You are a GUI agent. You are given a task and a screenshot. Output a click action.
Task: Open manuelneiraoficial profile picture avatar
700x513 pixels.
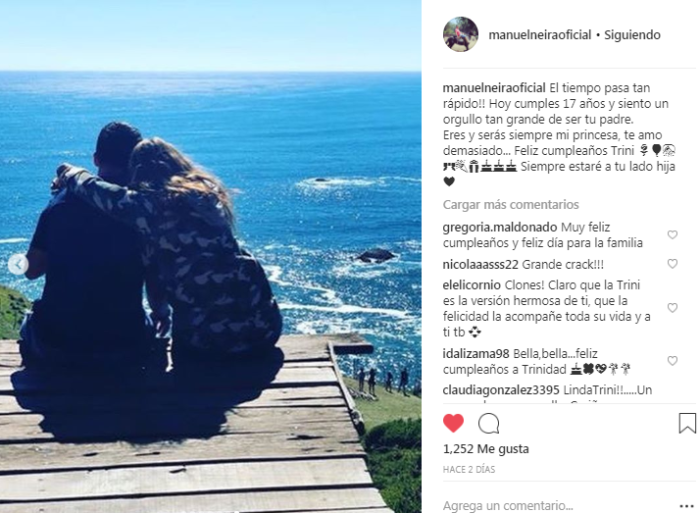coord(461,34)
